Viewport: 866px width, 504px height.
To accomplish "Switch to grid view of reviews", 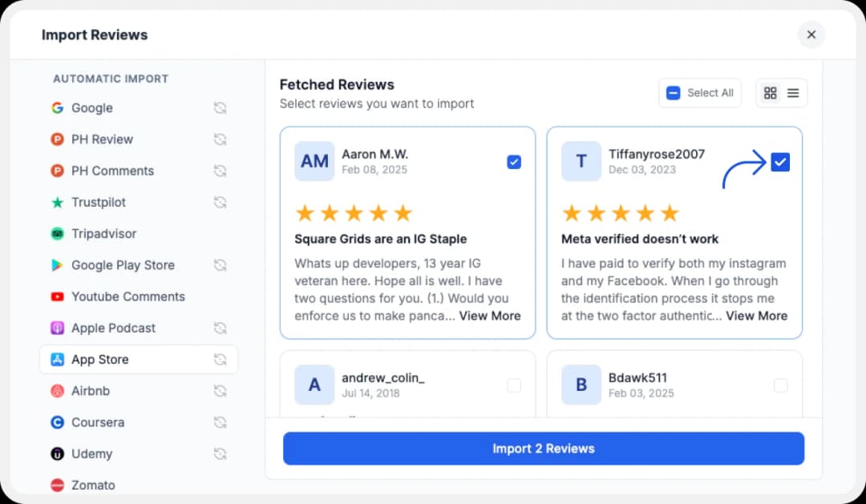I will point(770,92).
